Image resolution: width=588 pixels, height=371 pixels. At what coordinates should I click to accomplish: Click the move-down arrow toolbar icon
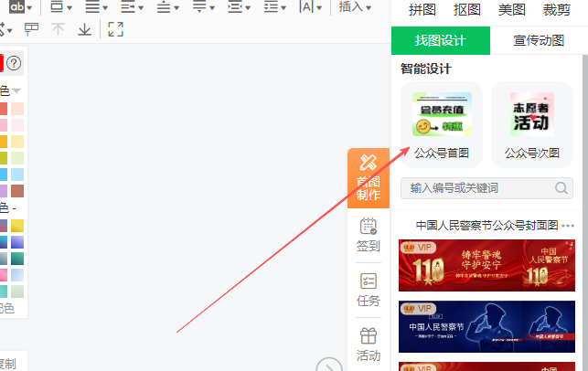(x=84, y=29)
